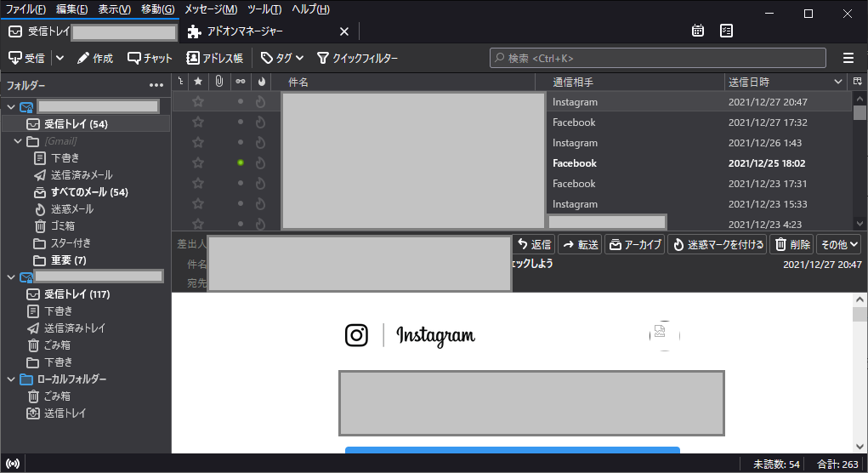Toggle read status of Facebook 2021/12/23 17:31 message
This screenshot has height=473, width=868.
241,183
